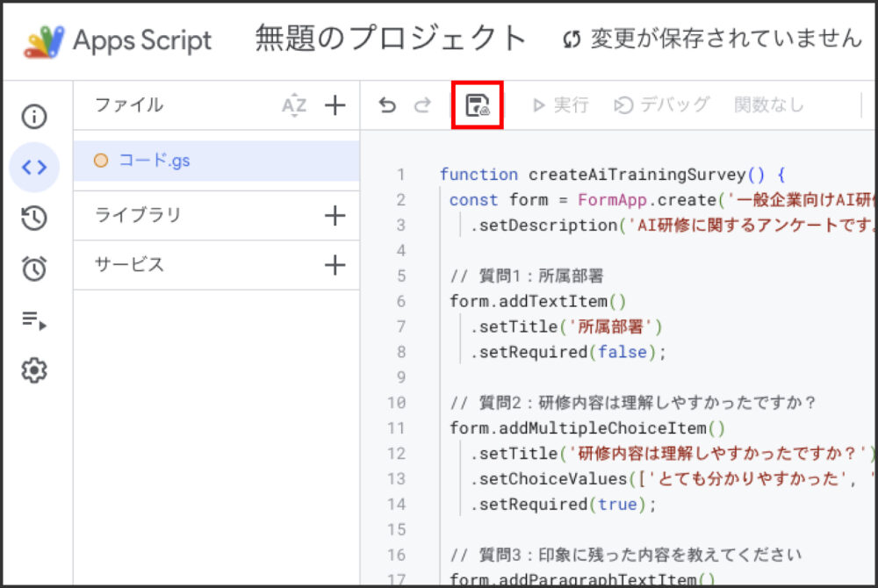Undo the last edit

click(387, 104)
